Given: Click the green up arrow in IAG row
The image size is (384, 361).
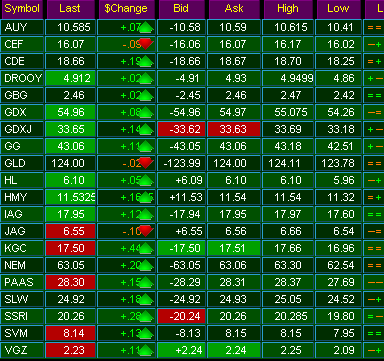Looking at the screenshot, I should (x=146, y=214).
